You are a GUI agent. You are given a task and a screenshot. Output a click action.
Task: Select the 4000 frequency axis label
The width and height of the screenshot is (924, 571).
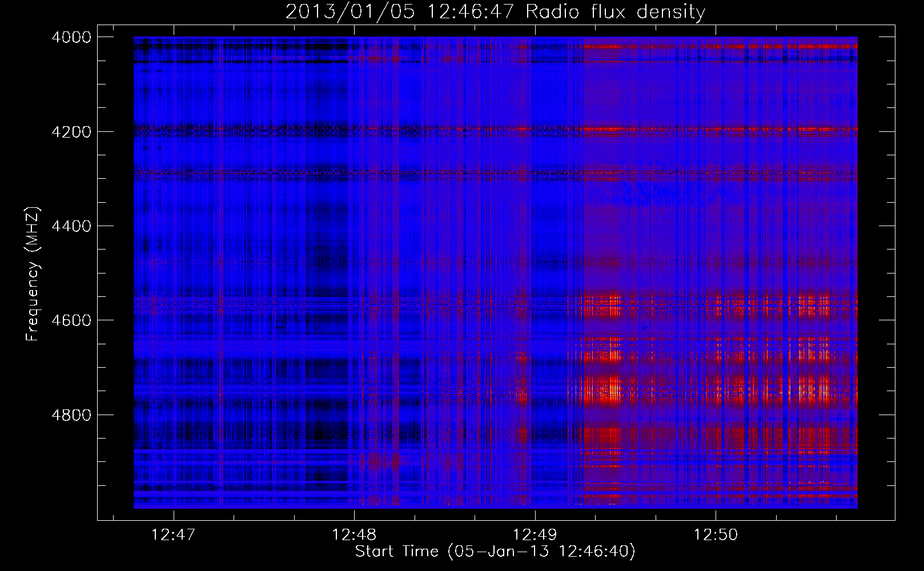71,37
